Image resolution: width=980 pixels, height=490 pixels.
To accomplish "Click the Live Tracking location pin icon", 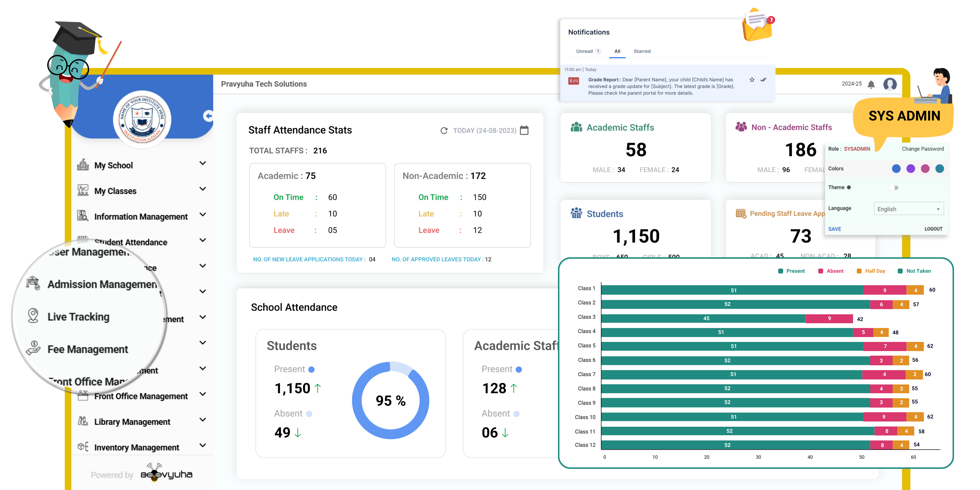I will point(33,316).
